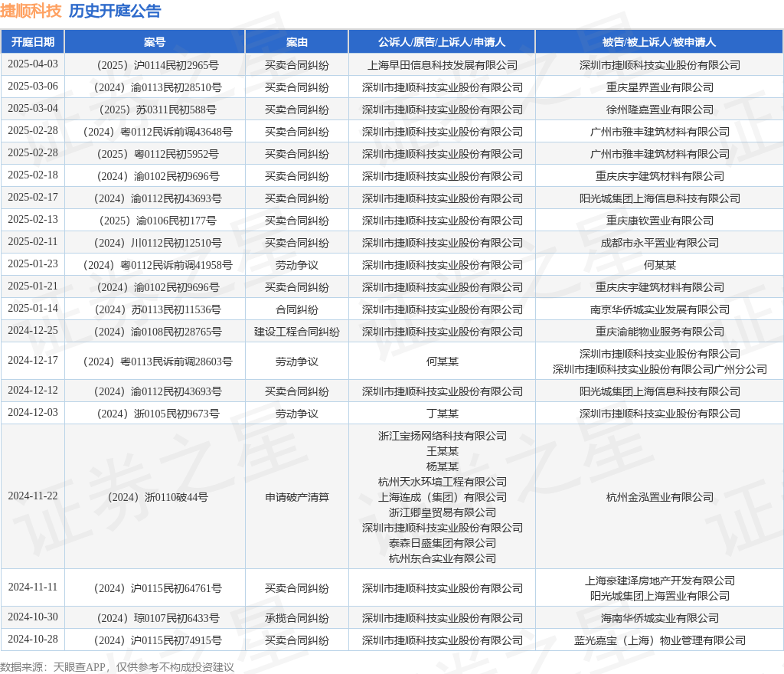Select plaintiff 丁某某

click(442, 414)
